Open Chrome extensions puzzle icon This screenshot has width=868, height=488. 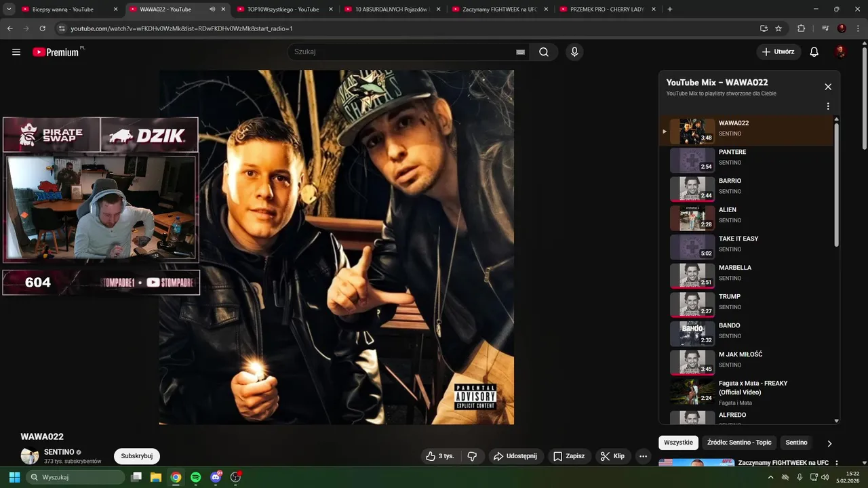coord(802,28)
